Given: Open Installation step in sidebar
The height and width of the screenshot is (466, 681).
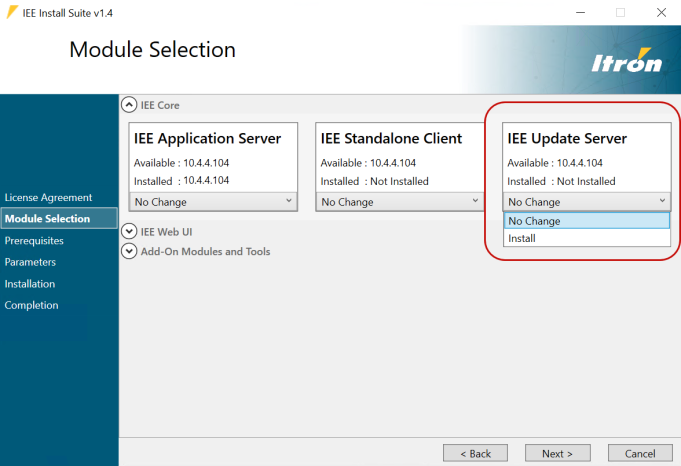Looking at the screenshot, I should tap(30, 284).
